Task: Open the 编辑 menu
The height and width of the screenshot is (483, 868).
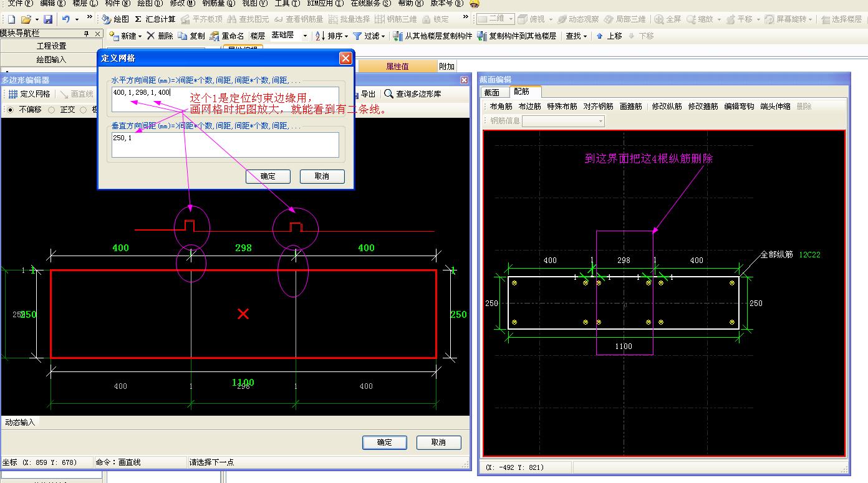Action: (x=53, y=4)
